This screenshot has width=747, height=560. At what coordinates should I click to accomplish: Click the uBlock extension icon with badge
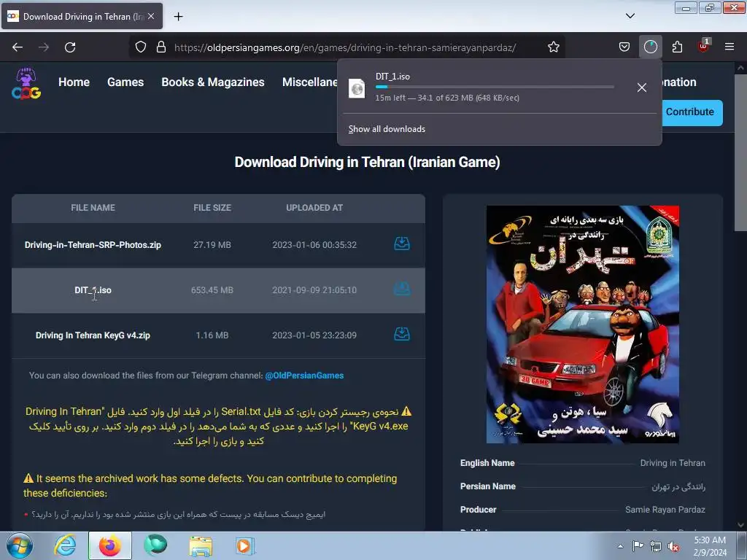pyautogui.click(x=703, y=47)
